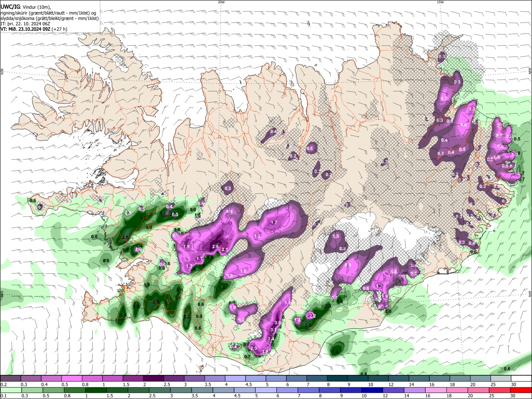This screenshot has width=532, height=399.
Task: Click the purple snow legend swatch for 0.2
Action: coord(10,378)
